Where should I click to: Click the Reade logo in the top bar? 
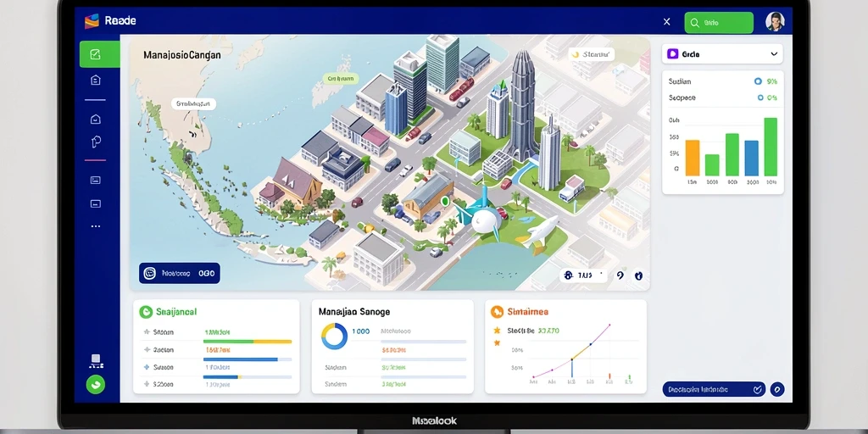[x=110, y=21]
